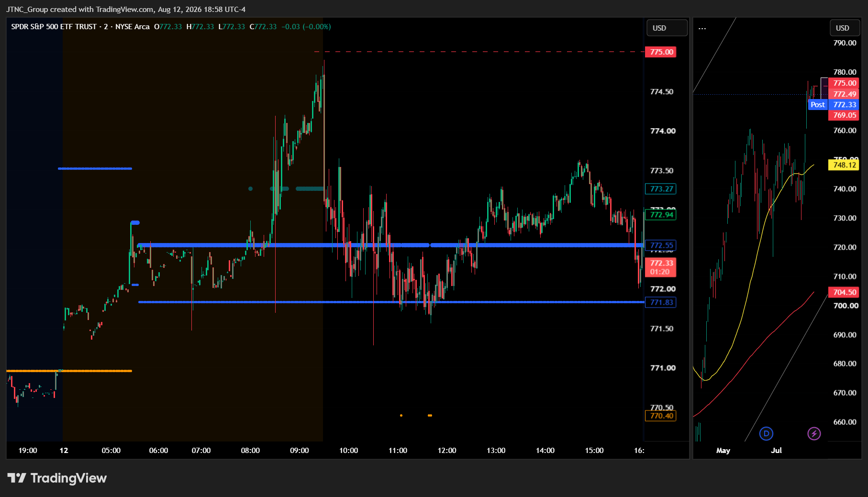The height and width of the screenshot is (497, 868).
Task: Click the TradingView logo
Action: pyautogui.click(x=57, y=478)
